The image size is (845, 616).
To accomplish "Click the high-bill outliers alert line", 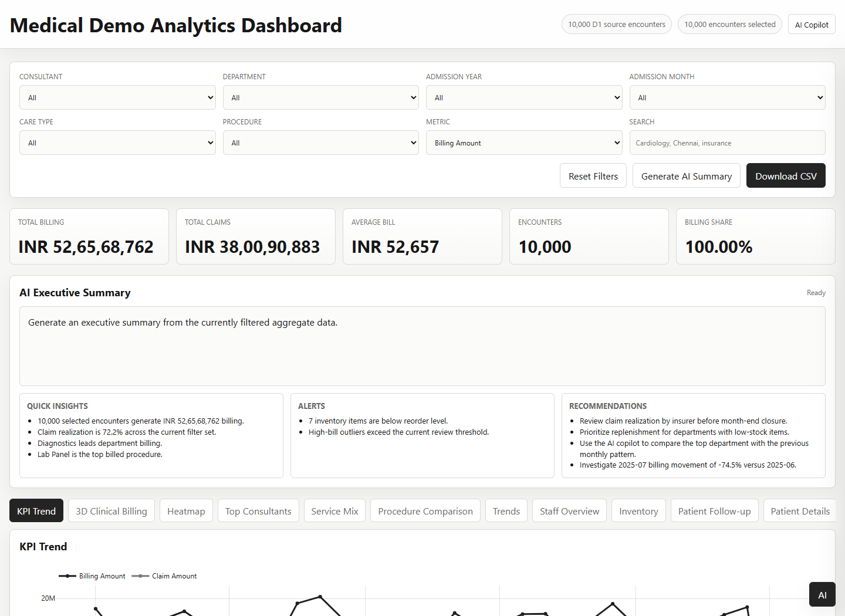I will pos(398,432).
